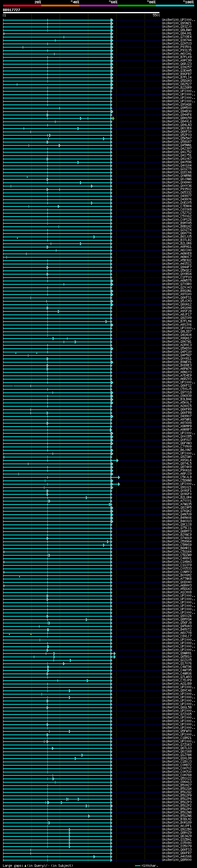
Task: Select hit label UniRef100_A5B3U2
Action: 177,260
